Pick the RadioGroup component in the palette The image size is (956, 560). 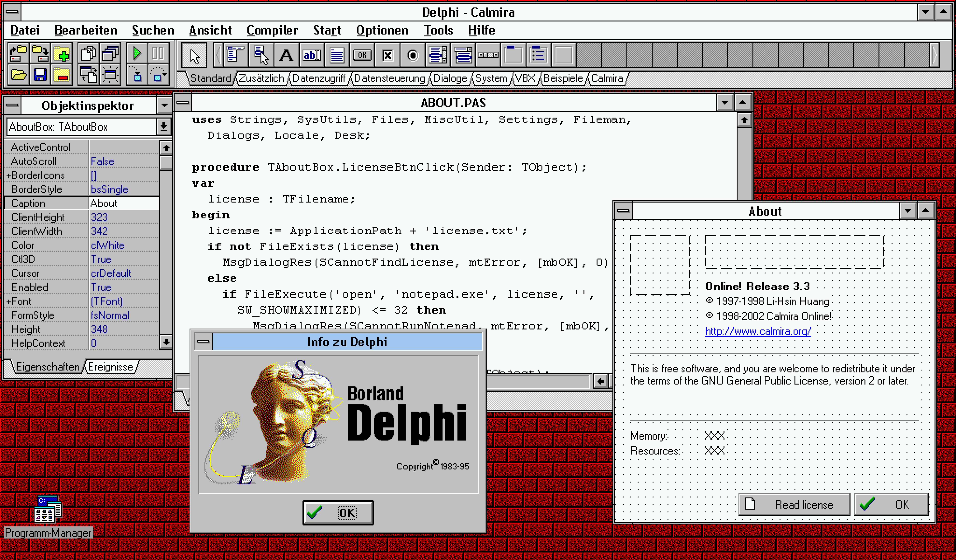point(539,55)
